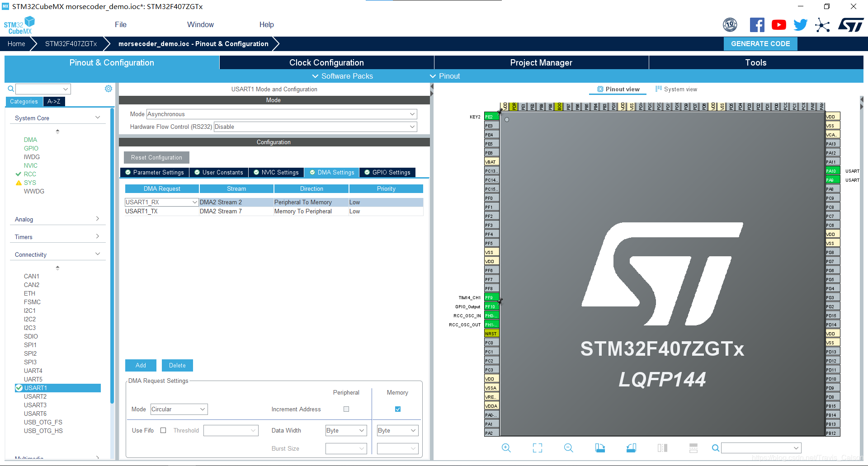Delete the selected DMA request
Image resolution: width=868 pixels, height=466 pixels.
point(177,365)
